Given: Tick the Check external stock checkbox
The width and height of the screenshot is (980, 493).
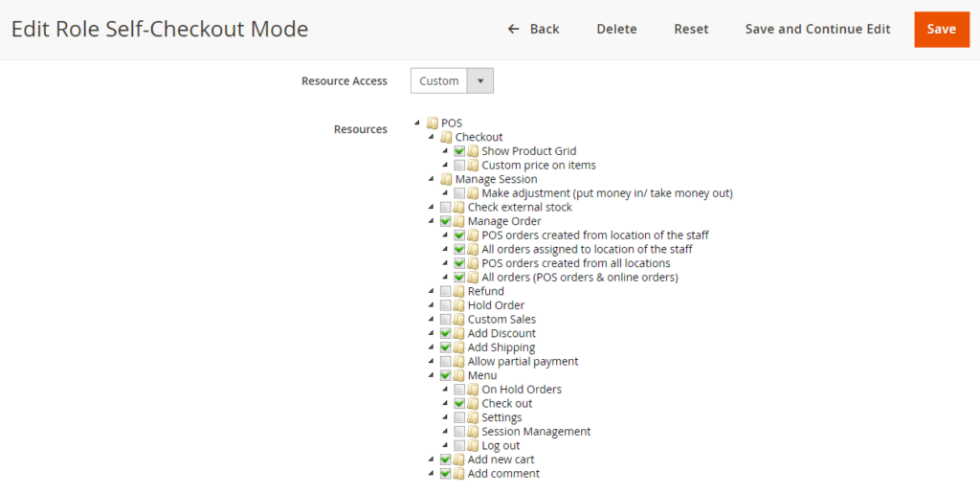Looking at the screenshot, I should click(446, 208).
